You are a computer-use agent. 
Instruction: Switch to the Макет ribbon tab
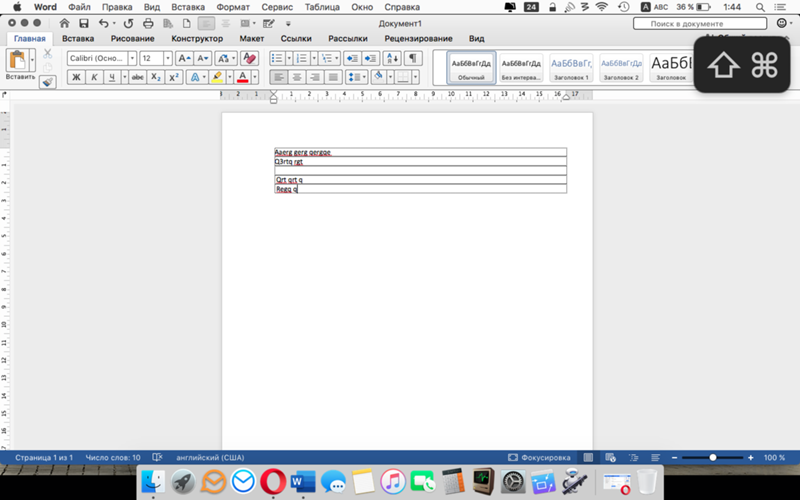252,39
